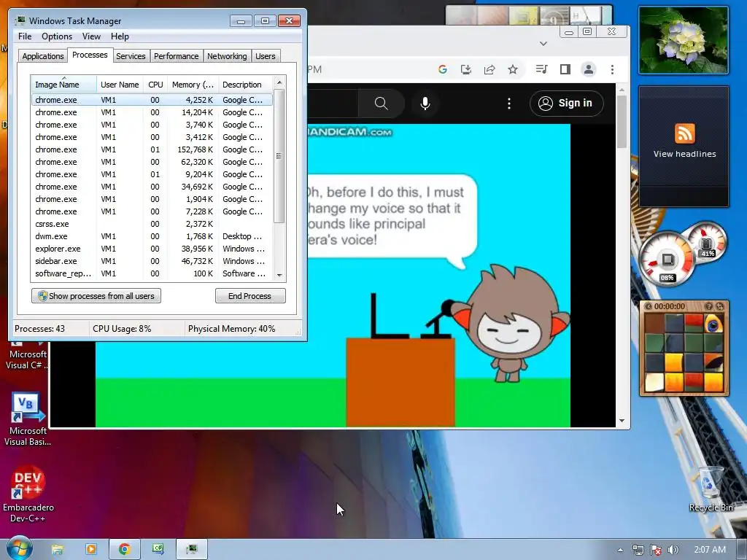
Task: Select the explorer.exe process row
Action: (152, 249)
